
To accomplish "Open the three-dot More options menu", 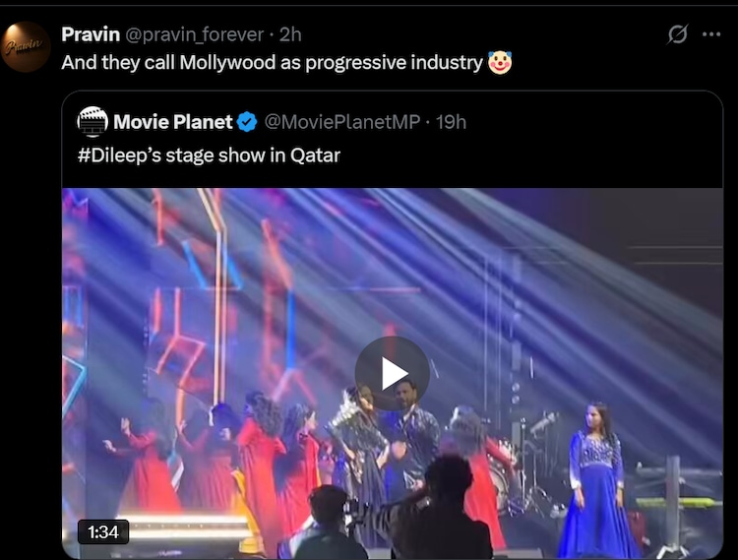I will pyautogui.click(x=711, y=34).
